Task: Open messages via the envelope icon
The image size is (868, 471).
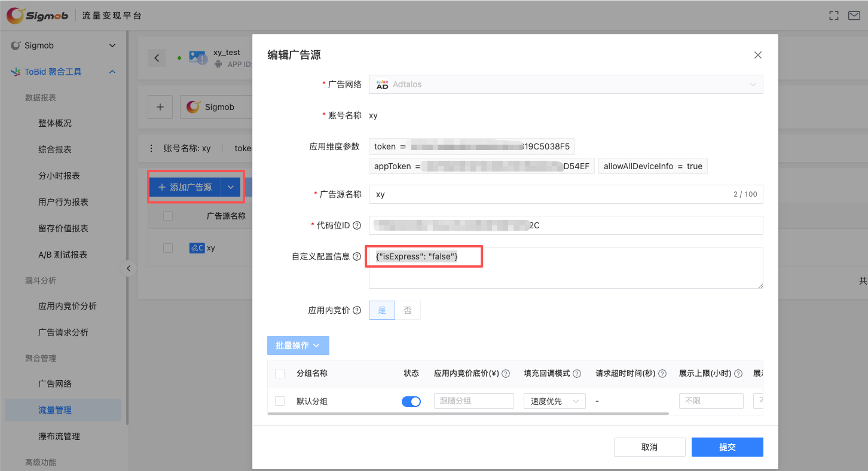Action: coord(854,16)
